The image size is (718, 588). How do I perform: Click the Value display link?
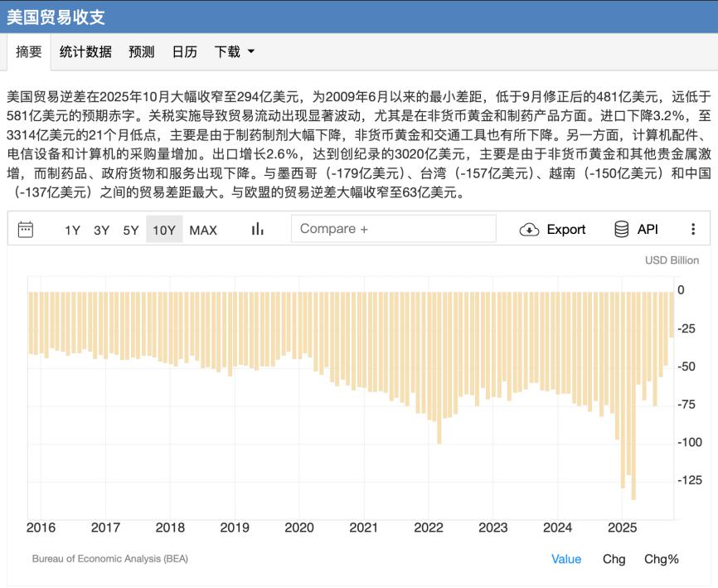tap(565, 559)
